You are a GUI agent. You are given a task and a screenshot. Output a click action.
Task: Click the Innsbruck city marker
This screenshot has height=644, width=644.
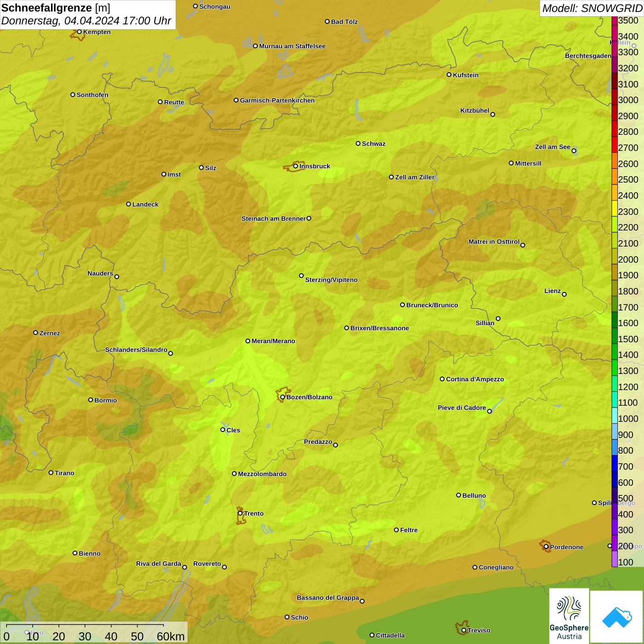pos(296,166)
